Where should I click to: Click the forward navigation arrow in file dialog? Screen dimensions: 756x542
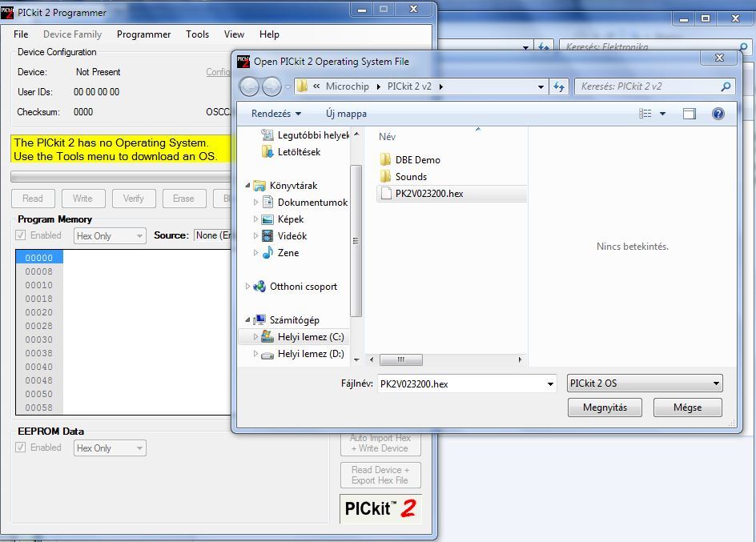271,86
